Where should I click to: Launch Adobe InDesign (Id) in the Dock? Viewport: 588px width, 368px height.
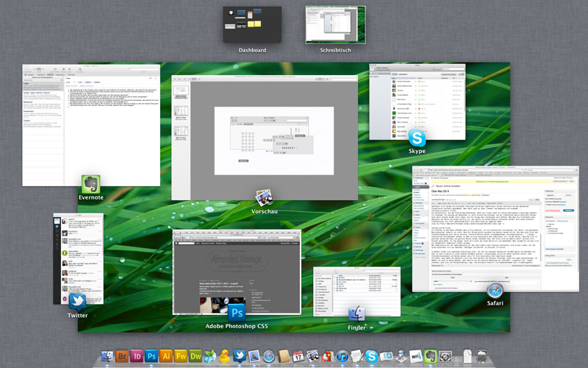point(137,356)
